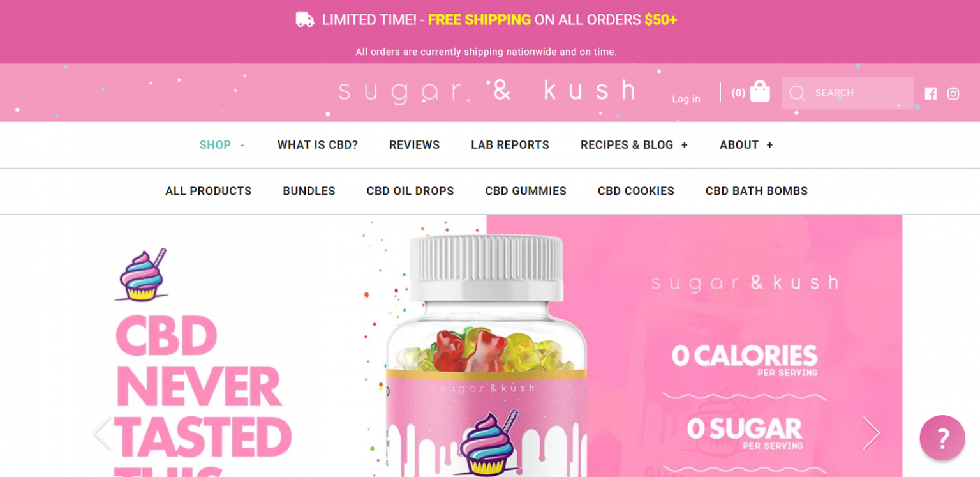
Task: Open the Instagram profile icon
Action: pyautogui.click(x=953, y=94)
